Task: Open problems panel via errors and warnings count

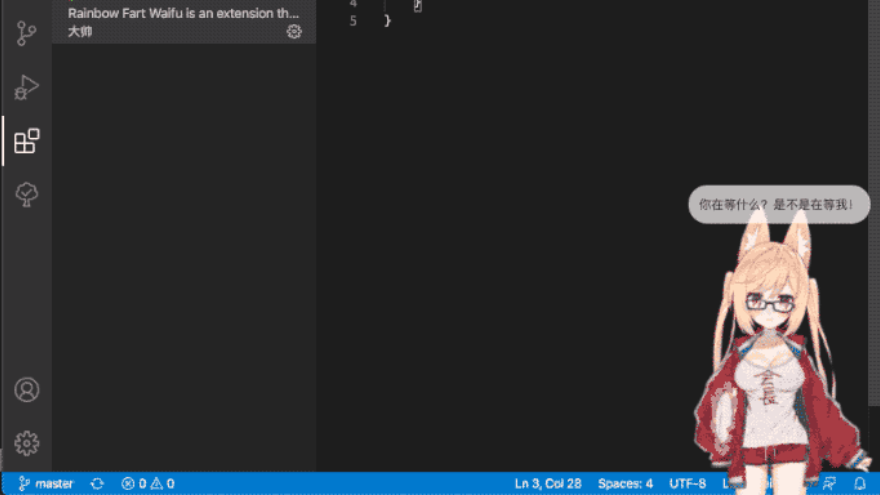Action: [148, 483]
